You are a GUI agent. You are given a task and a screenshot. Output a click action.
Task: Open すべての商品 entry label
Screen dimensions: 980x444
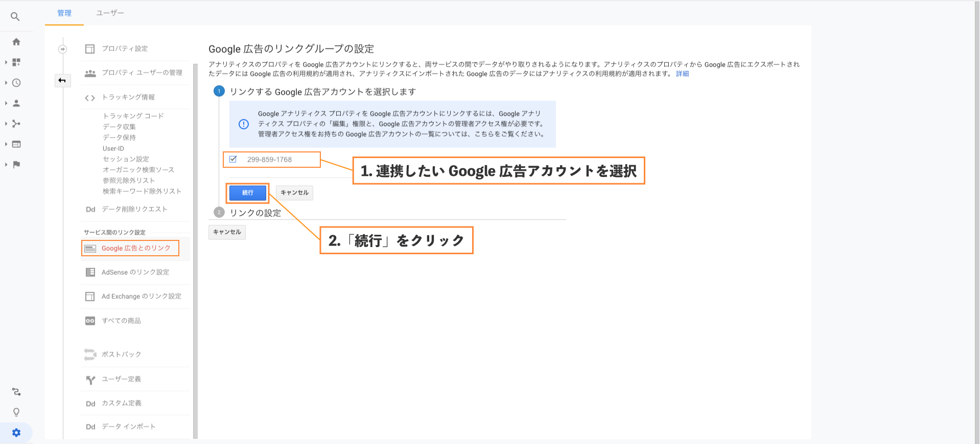[x=121, y=321]
